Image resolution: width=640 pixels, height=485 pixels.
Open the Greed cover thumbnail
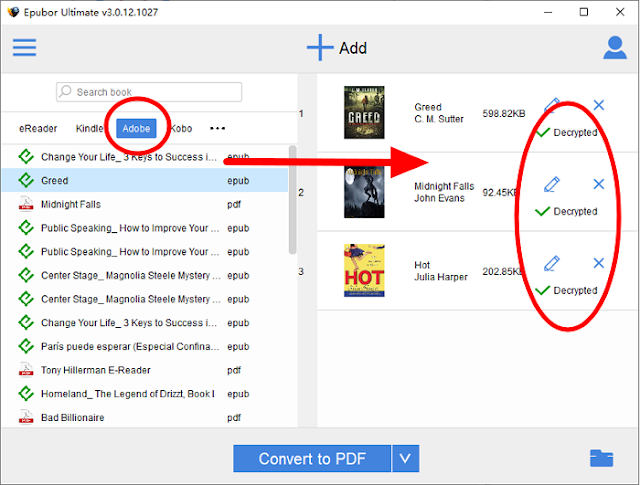tap(364, 112)
